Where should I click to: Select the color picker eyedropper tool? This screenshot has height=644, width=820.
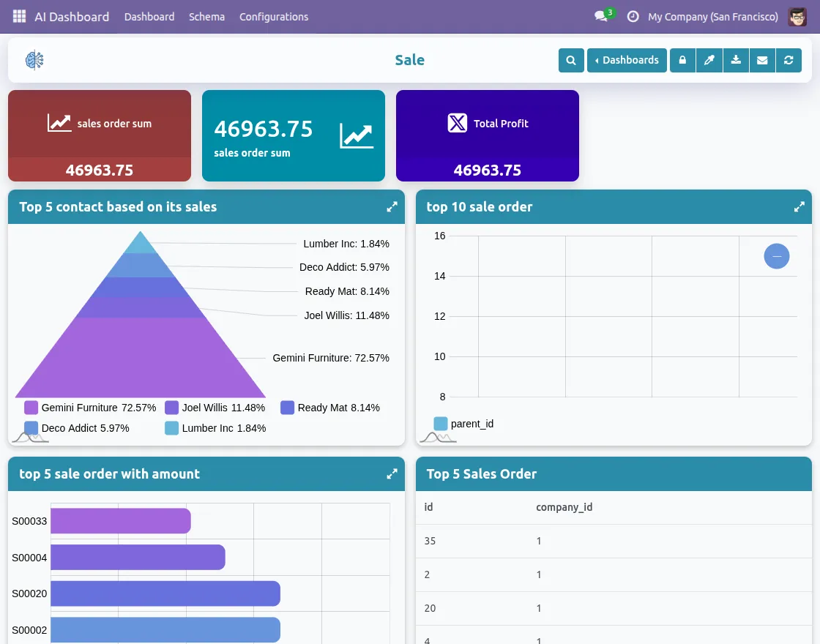(709, 60)
